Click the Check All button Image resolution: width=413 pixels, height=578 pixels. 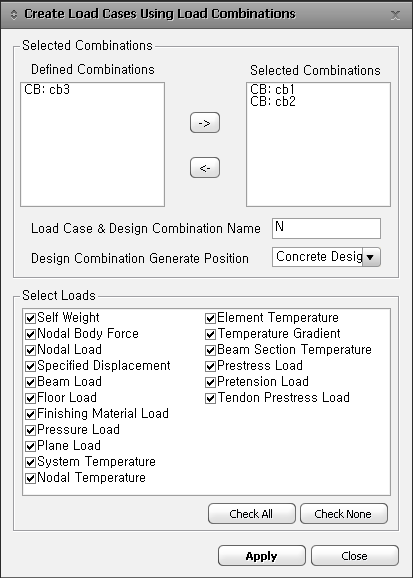tap(252, 513)
